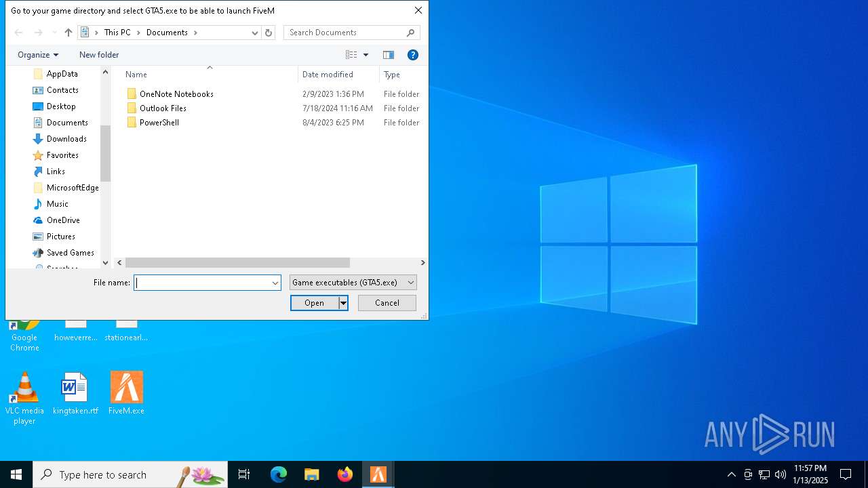Screen dimensions: 868x488
Task: Open Task View on the taskbar
Action: coord(244,474)
